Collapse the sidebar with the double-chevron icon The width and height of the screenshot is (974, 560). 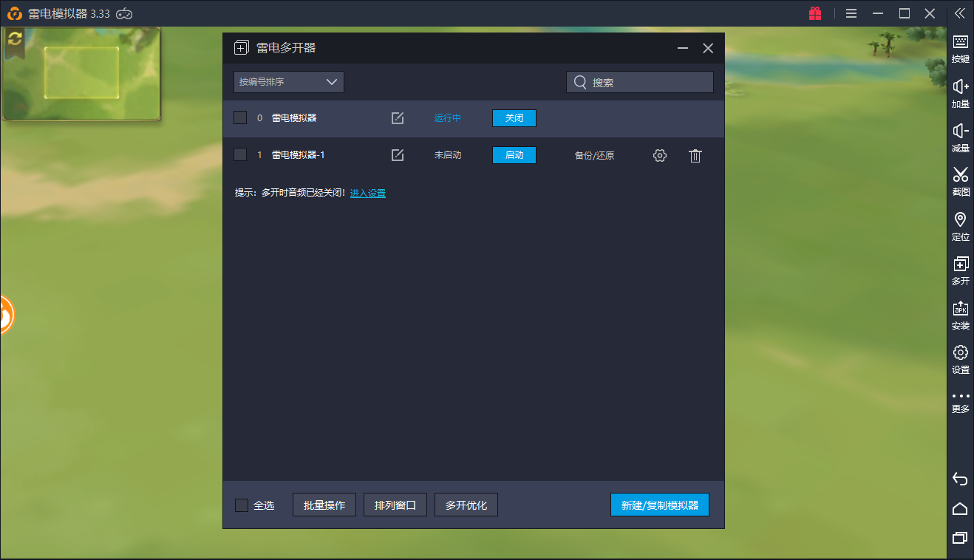(960, 13)
